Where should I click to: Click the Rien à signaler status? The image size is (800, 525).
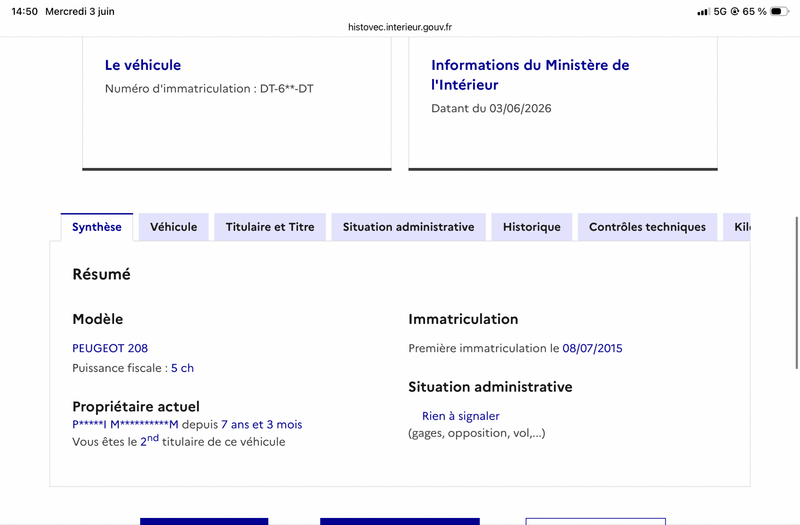(461, 416)
